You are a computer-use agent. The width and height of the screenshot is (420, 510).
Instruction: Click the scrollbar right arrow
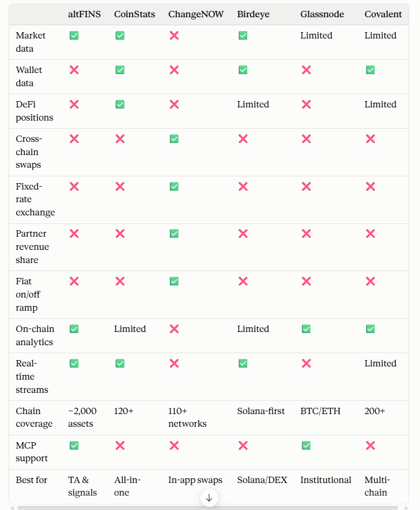pos(406,508)
